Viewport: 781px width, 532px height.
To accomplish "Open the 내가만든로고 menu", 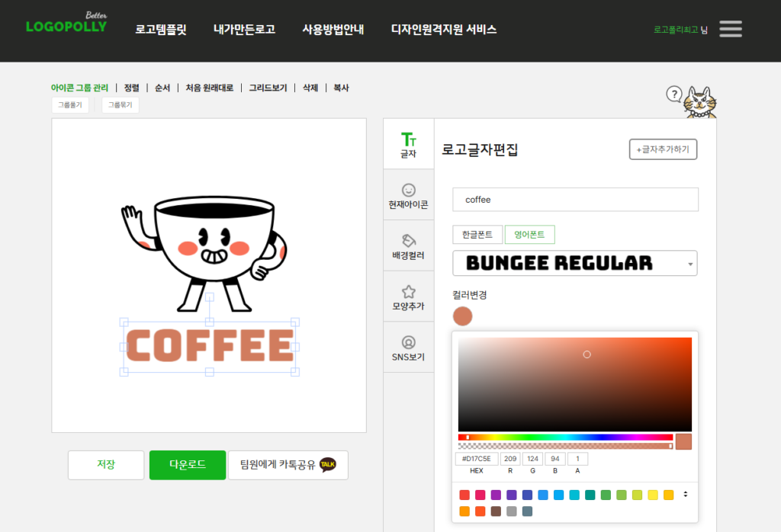I will [x=244, y=30].
